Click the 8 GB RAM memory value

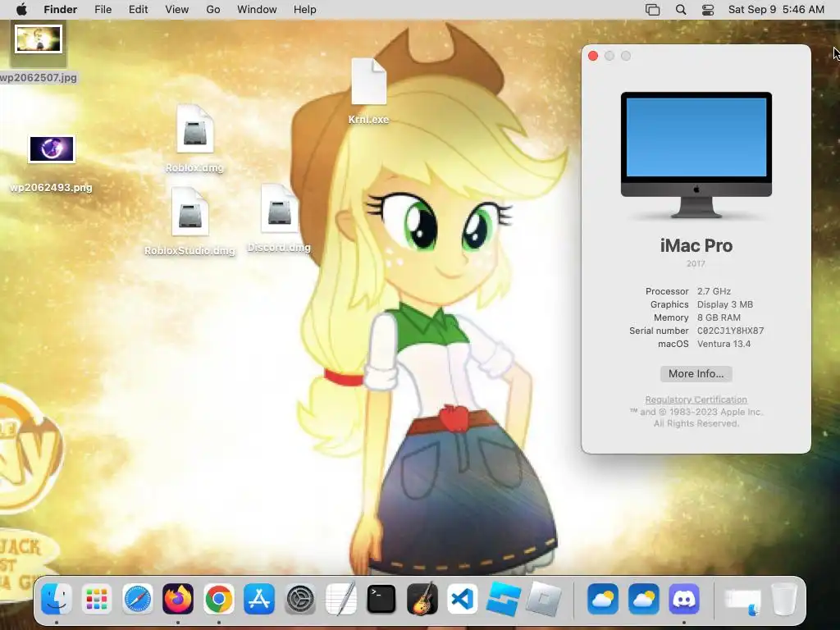pyautogui.click(x=719, y=317)
